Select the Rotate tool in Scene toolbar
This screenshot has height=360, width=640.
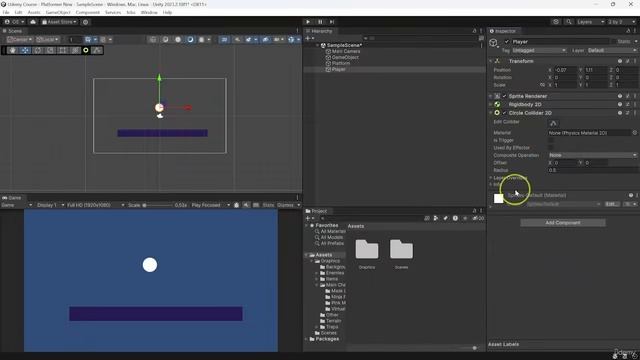point(38,50)
